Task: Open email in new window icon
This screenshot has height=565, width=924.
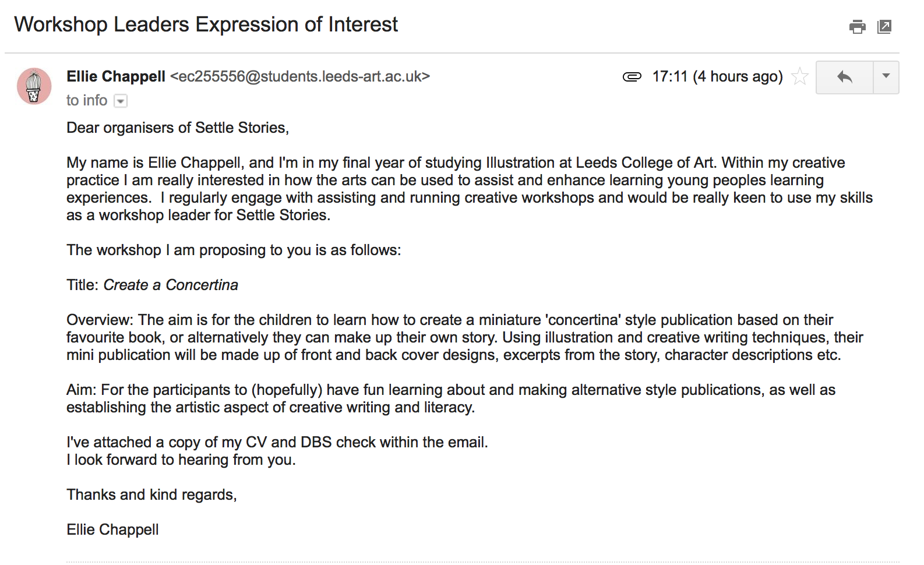Action: [x=884, y=27]
